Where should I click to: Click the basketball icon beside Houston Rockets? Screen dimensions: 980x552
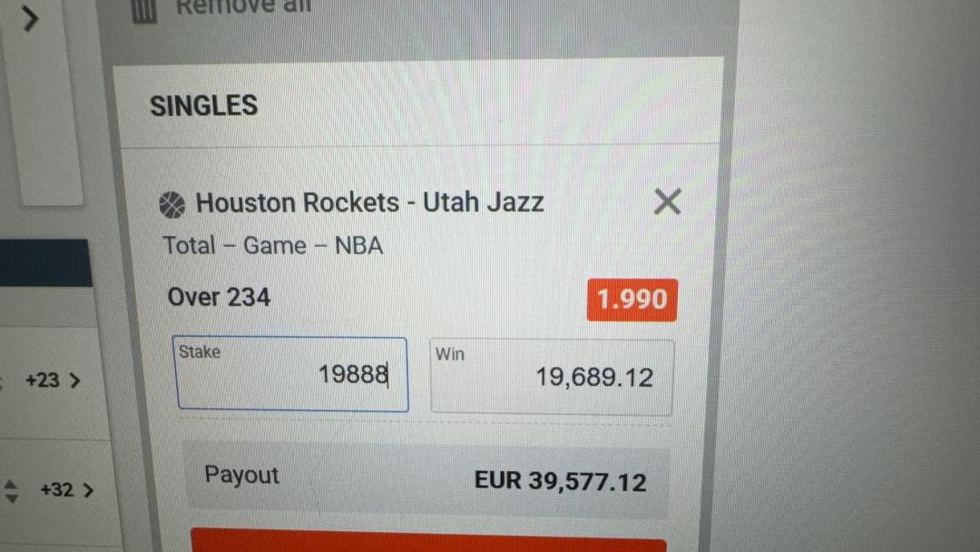171,205
